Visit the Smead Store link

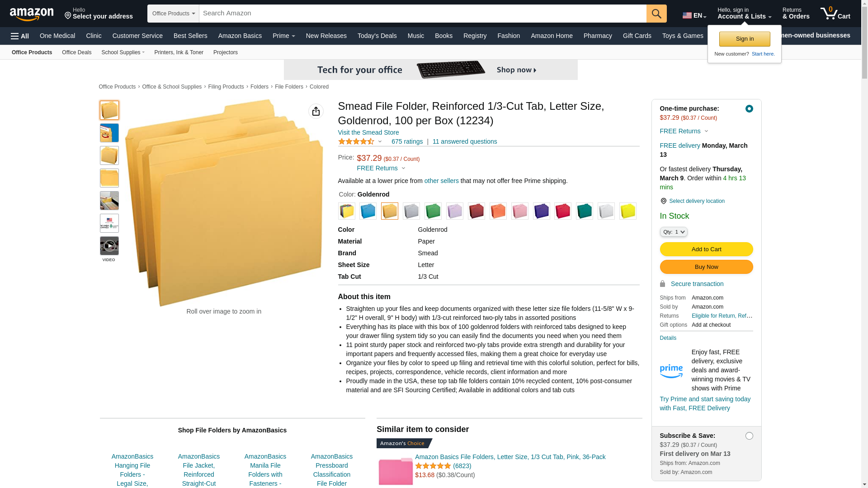(x=368, y=132)
